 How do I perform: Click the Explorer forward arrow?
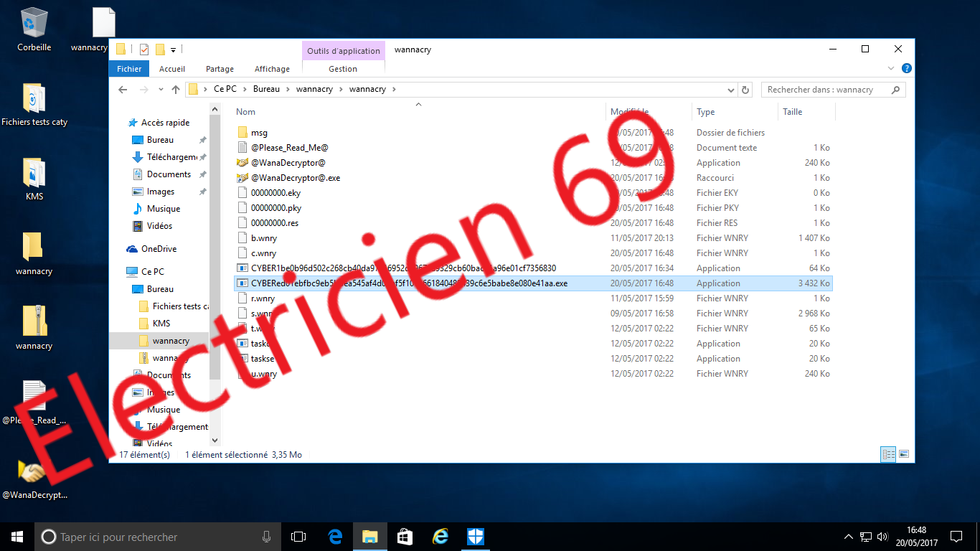click(143, 90)
